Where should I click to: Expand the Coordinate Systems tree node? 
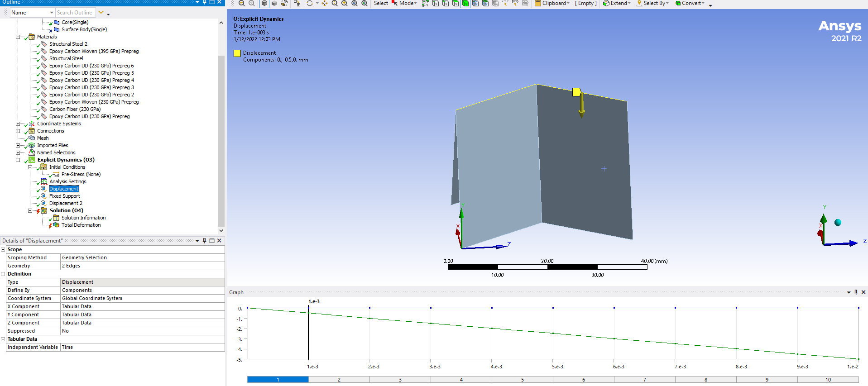18,124
